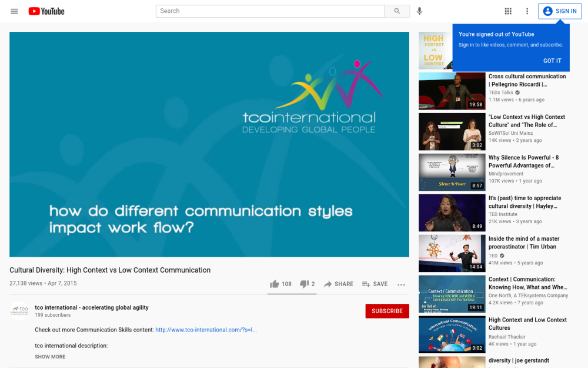Open High Context vs Low Context thumbnail
Screen dimensions: 588x368
[x=435, y=50]
